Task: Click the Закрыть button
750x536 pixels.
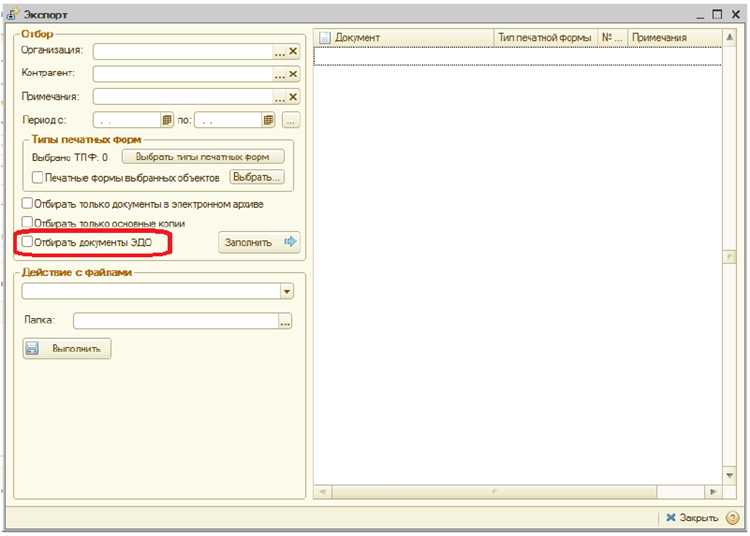Action: pos(692,518)
